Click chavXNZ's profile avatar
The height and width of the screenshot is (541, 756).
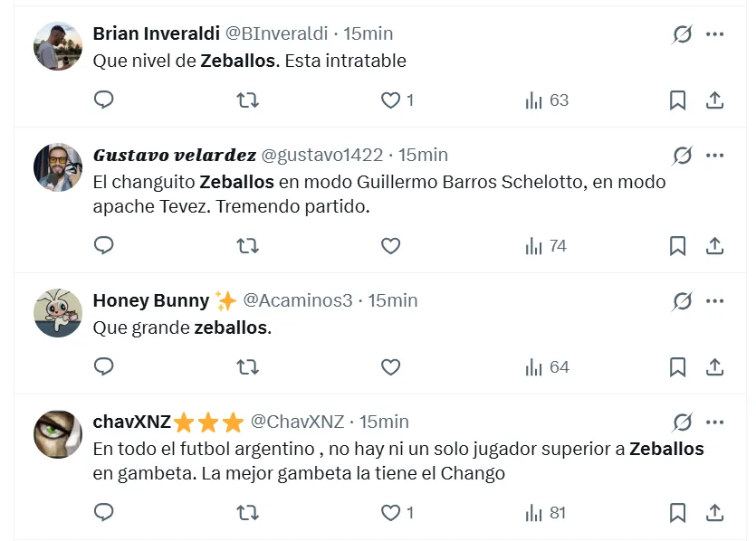[58, 435]
